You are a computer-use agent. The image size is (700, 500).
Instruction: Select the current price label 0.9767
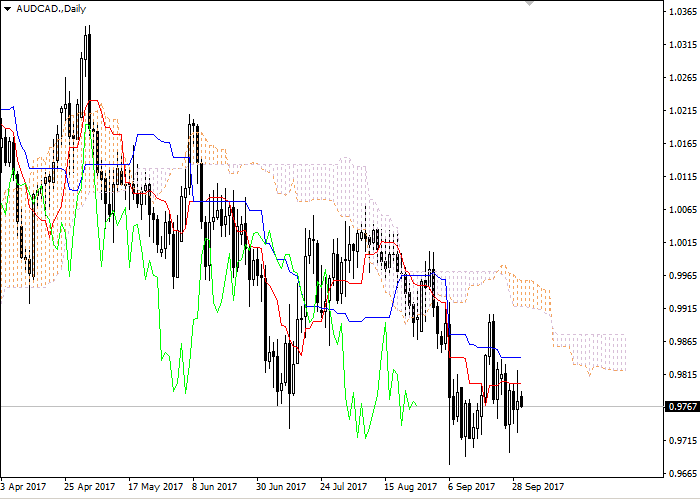tap(682, 407)
